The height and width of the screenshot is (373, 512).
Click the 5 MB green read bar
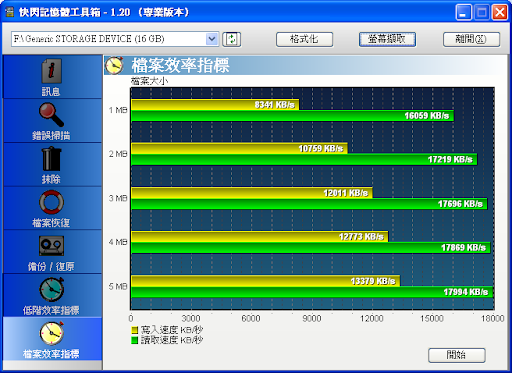[x=312, y=292]
